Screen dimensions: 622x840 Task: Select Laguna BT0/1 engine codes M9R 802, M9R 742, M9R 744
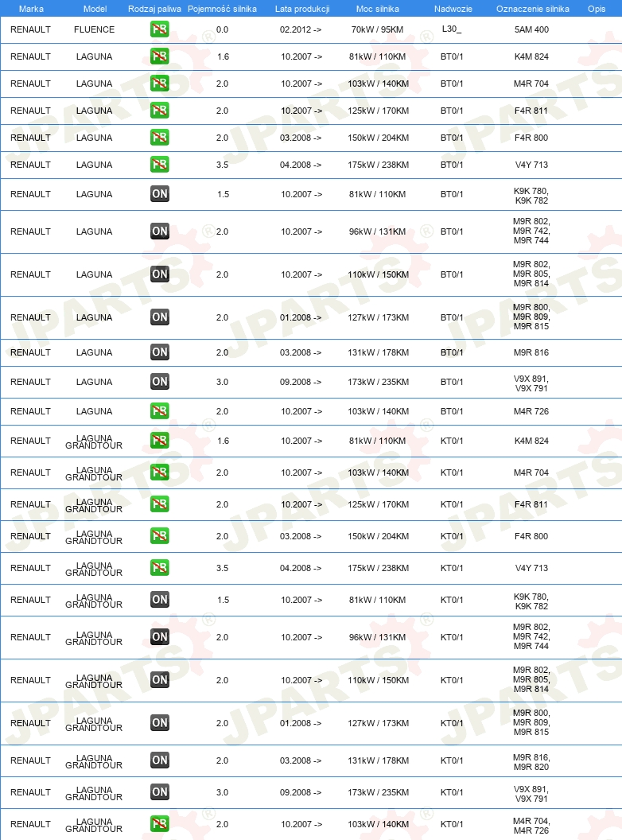pyautogui.click(x=531, y=231)
